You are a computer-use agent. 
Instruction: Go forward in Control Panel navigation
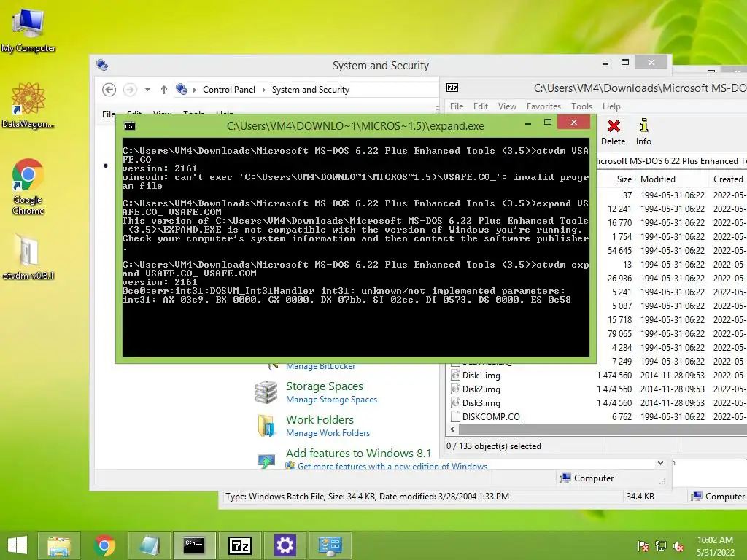pyautogui.click(x=130, y=90)
